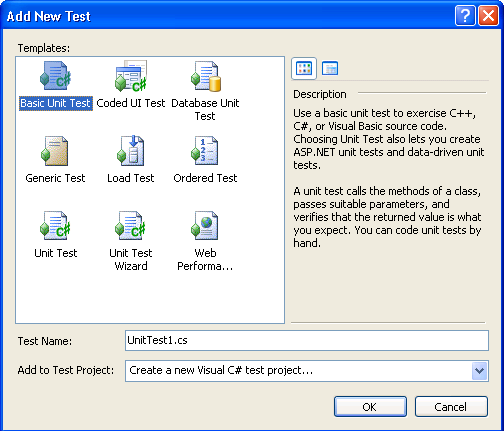Dismiss dialog with Cancel button
The width and height of the screenshot is (504, 431).
(451, 407)
